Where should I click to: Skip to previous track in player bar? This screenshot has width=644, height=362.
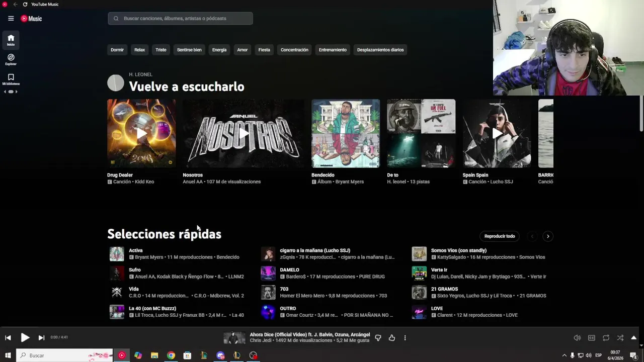point(8,338)
